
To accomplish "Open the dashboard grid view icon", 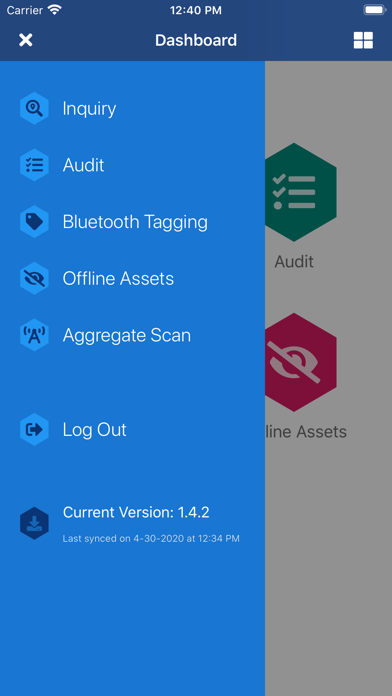I will click(x=363, y=40).
